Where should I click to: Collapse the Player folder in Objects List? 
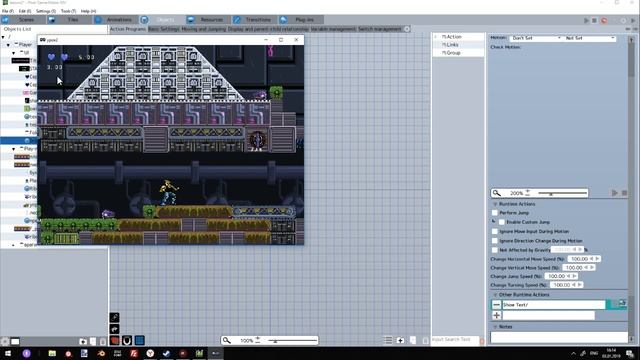[x=8, y=45]
